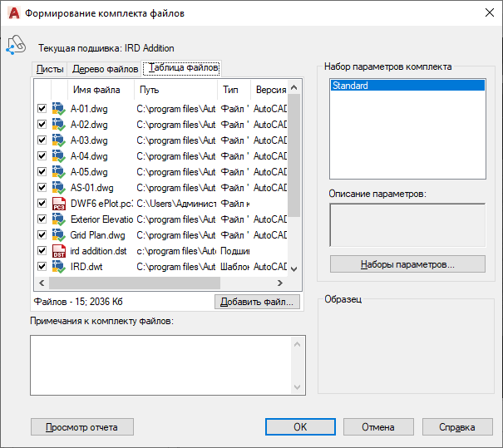The image size is (503, 448).
Task: Toggle the AS-01.dwg file checkbox
Action: point(42,188)
